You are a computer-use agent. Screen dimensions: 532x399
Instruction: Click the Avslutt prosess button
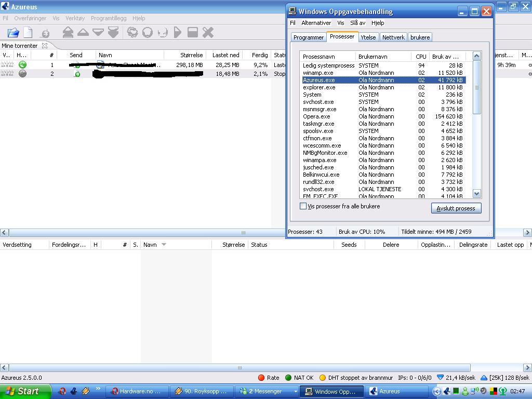456,208
